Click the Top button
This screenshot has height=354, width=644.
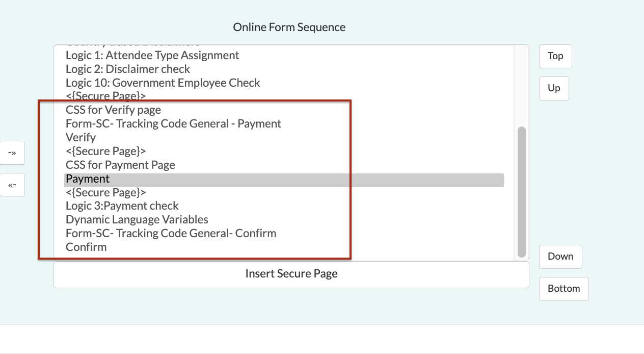pyautogui.click(x=555, y=56)
